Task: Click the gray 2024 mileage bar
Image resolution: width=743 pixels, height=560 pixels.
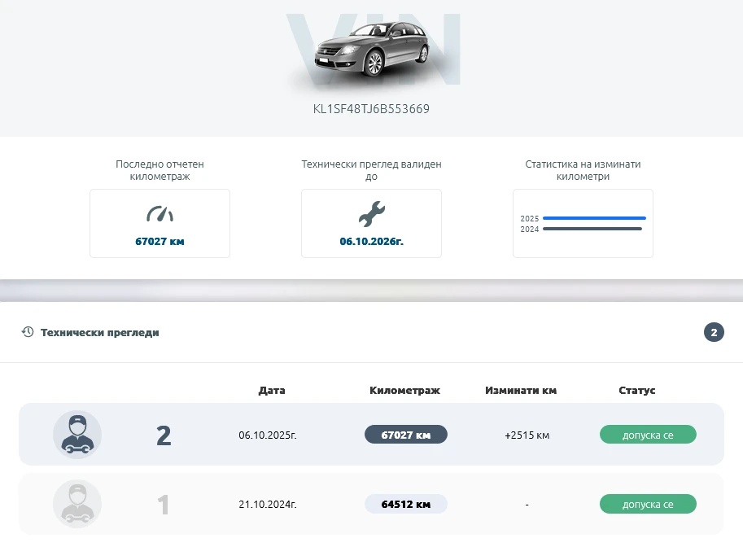Action: click(594, 229)
